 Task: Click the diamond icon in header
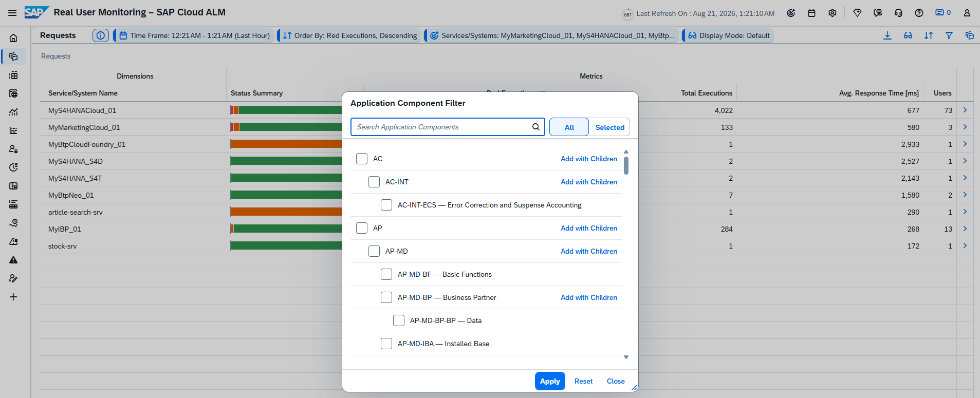click(857, 13)
